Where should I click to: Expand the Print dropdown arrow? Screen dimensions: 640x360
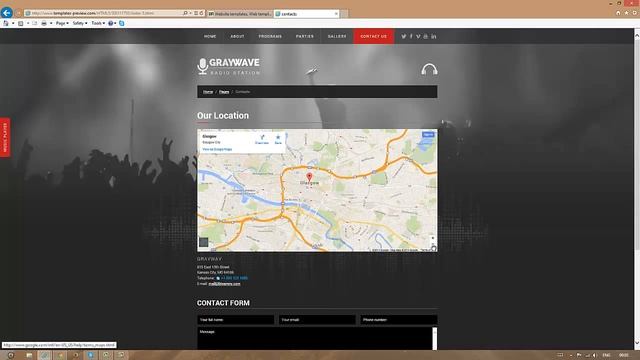51,23
